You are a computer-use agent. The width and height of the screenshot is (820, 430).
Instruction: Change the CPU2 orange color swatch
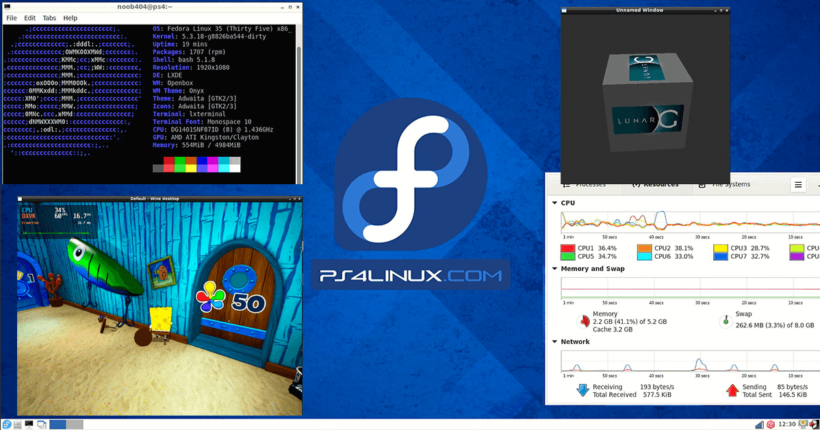(644, 248)
